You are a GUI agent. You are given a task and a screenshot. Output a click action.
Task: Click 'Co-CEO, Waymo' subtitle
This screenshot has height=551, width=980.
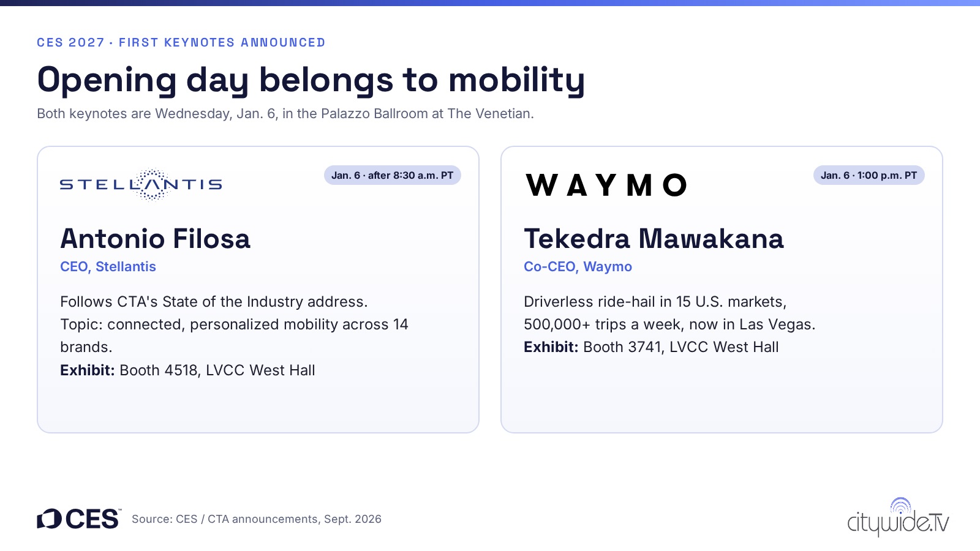click(578, 267)
